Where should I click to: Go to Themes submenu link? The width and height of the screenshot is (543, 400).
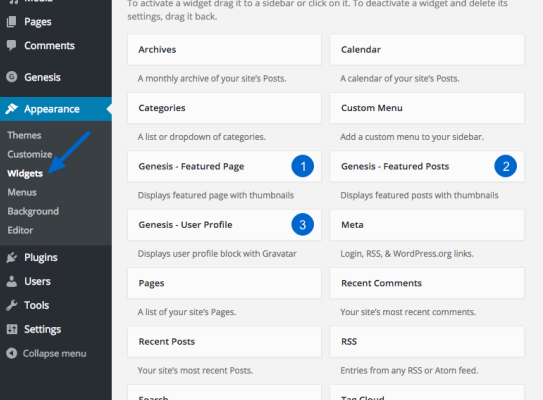[x=24, y=135]
